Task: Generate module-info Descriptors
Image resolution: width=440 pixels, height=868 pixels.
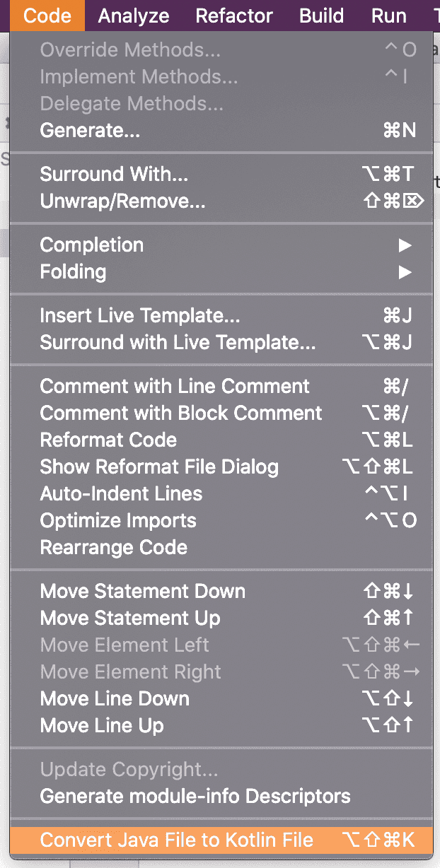Action: [x=195, y=796]
